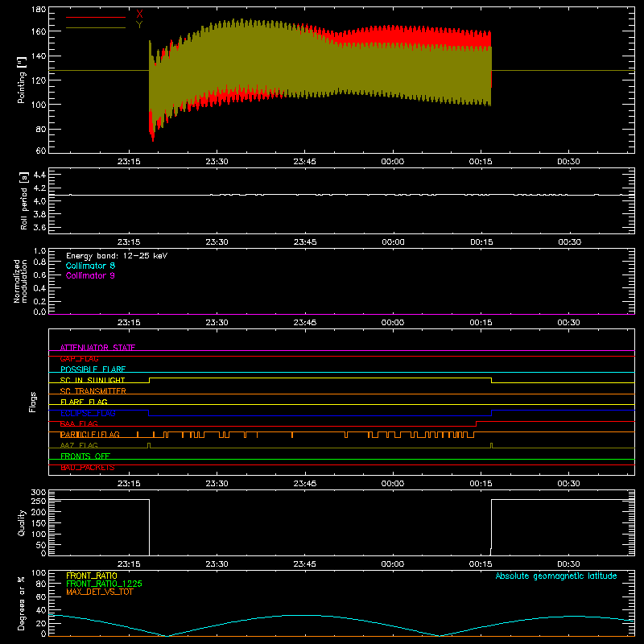Select the magenta 'Collimator 9' label
644x644 pixels.
click(90, 275)
